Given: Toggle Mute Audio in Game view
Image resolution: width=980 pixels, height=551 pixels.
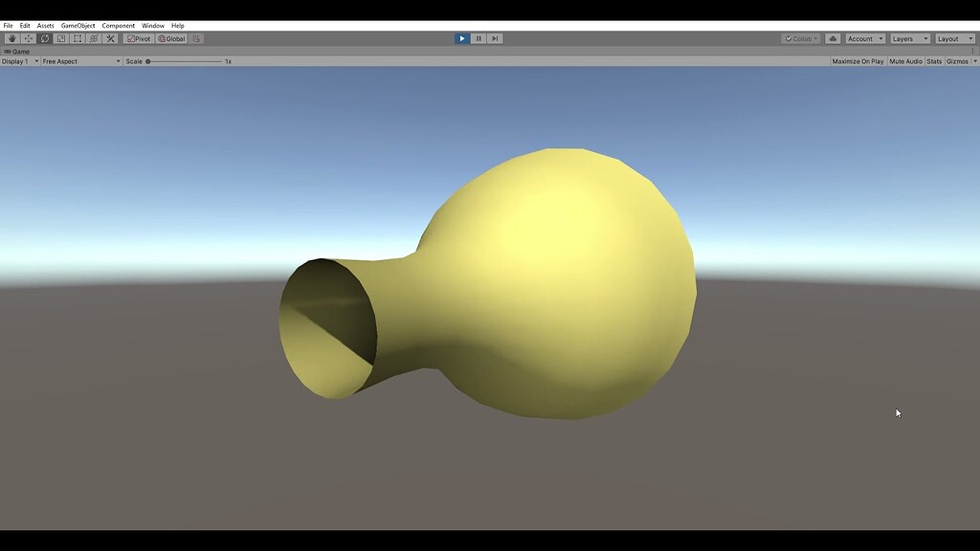Looking at the screenshot, I should 904,60.
